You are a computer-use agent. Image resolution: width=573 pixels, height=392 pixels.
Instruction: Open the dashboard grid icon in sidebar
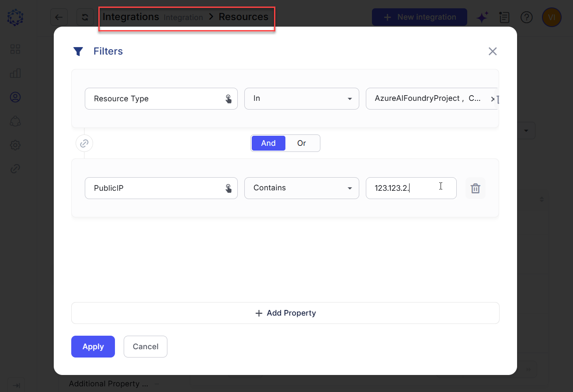pos(15,49)
